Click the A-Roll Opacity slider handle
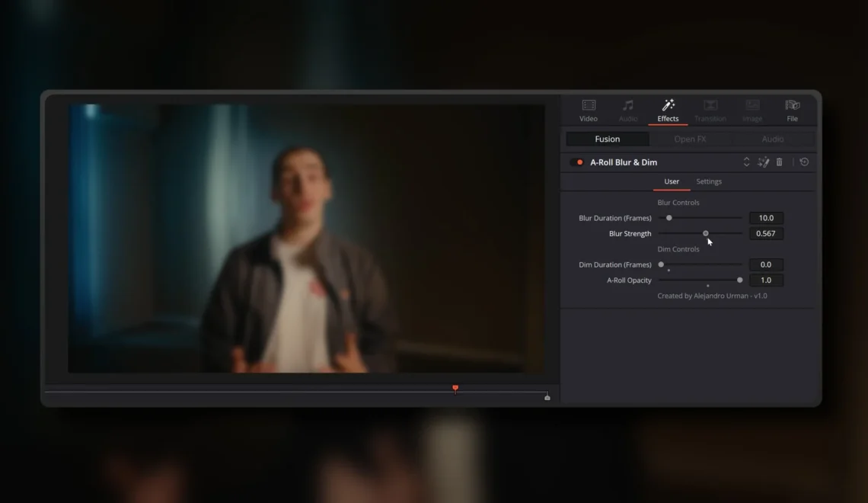This screenshot has width=868, height=503. [x=738, y=280]
